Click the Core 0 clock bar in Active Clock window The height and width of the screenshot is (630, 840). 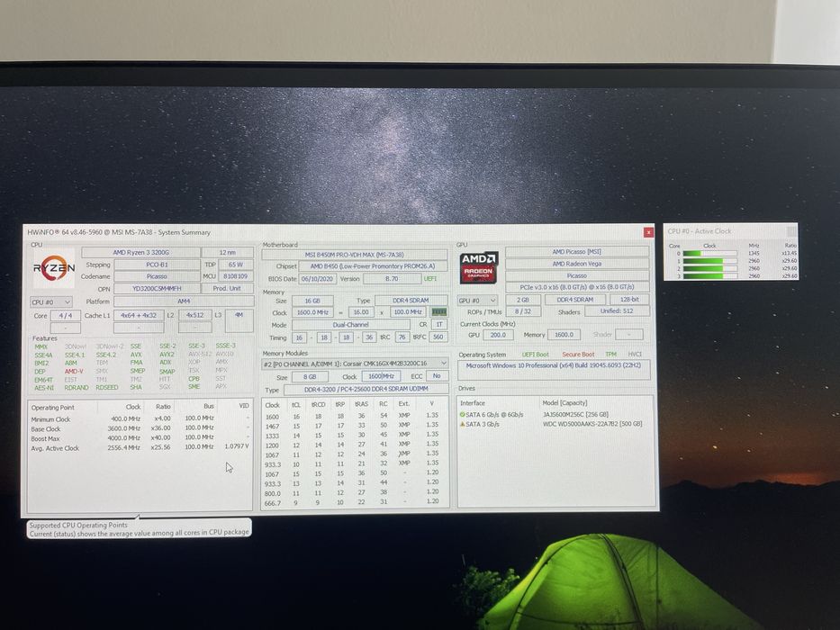(x=709, y=254)
